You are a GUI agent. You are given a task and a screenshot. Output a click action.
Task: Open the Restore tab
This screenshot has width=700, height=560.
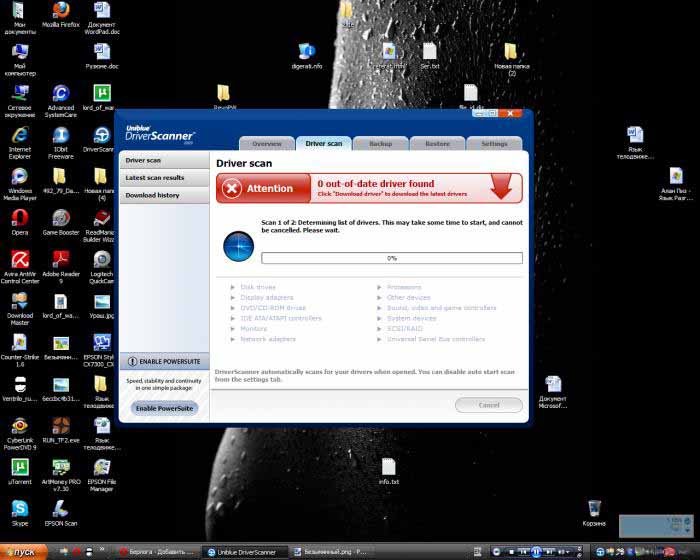(x=438, y=144)
